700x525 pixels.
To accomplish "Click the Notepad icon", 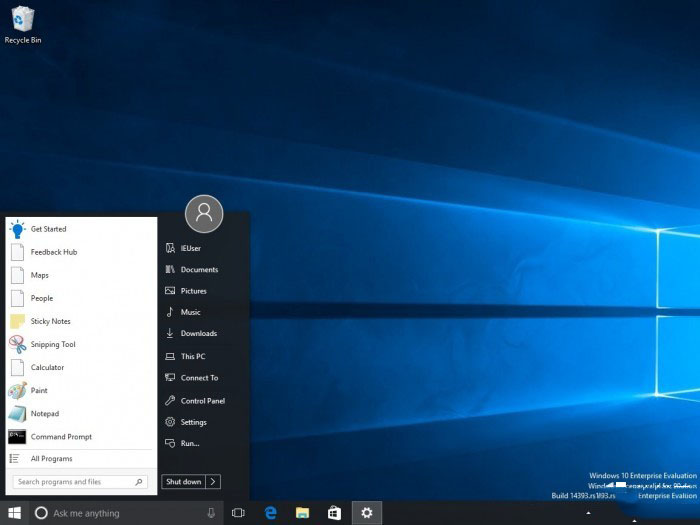I will [17, 414].
